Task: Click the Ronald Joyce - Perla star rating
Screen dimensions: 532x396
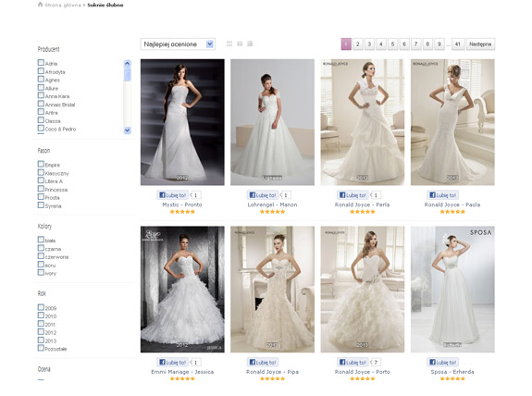Action: coord(363,212)
